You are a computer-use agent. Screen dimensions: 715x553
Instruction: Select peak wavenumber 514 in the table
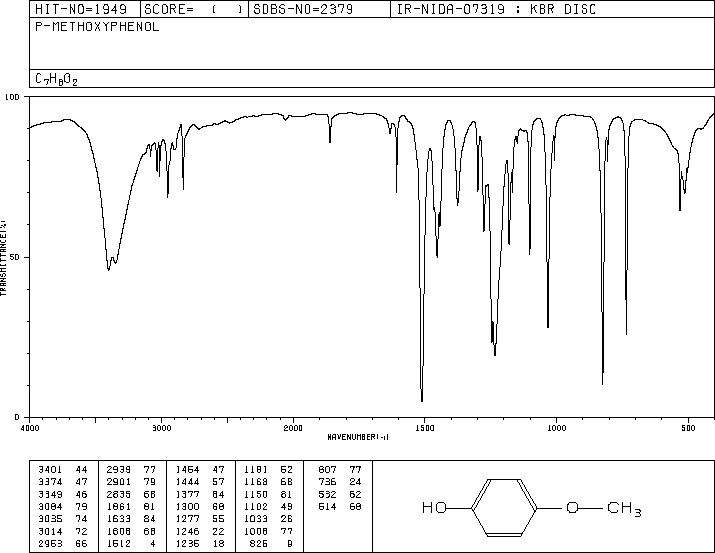(327, 506)
